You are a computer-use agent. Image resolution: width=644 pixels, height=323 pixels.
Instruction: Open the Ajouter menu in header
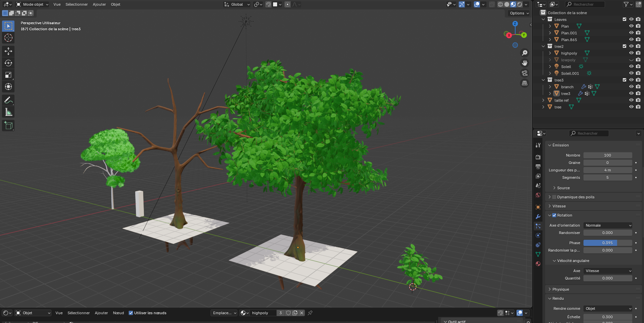pos(99,4)
